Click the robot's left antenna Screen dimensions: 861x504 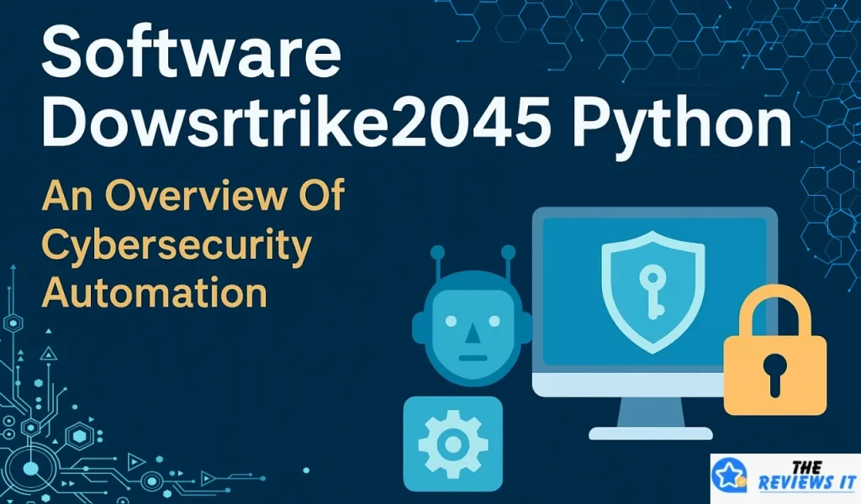point(437,258)
